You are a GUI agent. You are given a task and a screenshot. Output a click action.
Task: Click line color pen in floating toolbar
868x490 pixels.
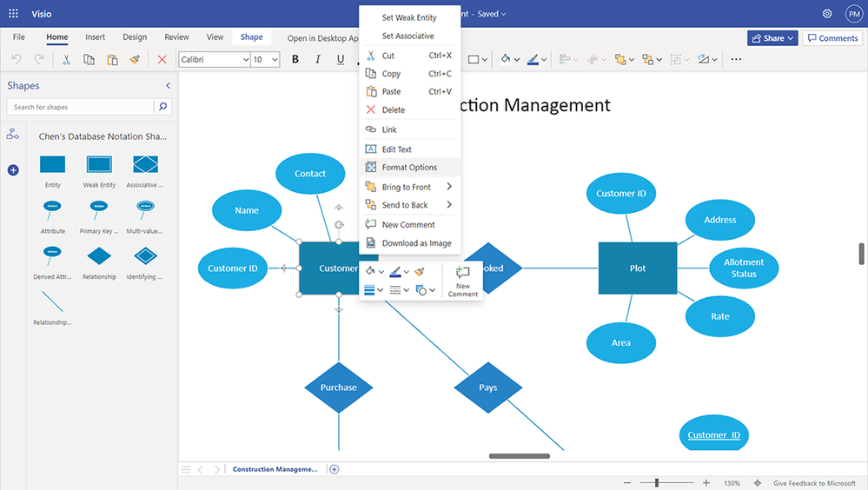(395, 271)
